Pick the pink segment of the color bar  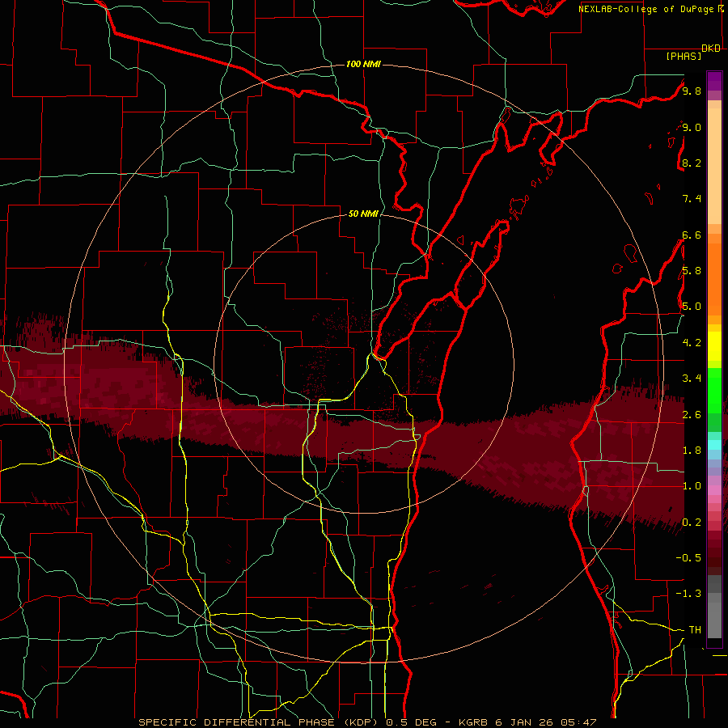tap(714, 490)
